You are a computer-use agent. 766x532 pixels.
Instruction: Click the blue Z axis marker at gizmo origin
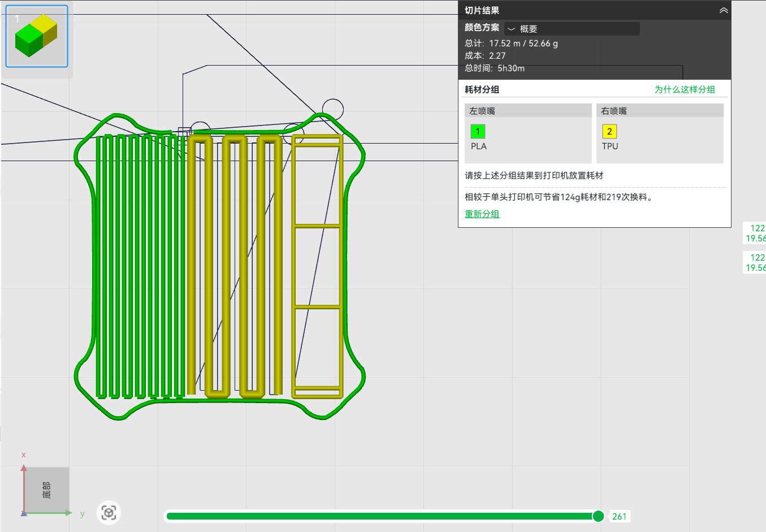(x=23, y=513)
